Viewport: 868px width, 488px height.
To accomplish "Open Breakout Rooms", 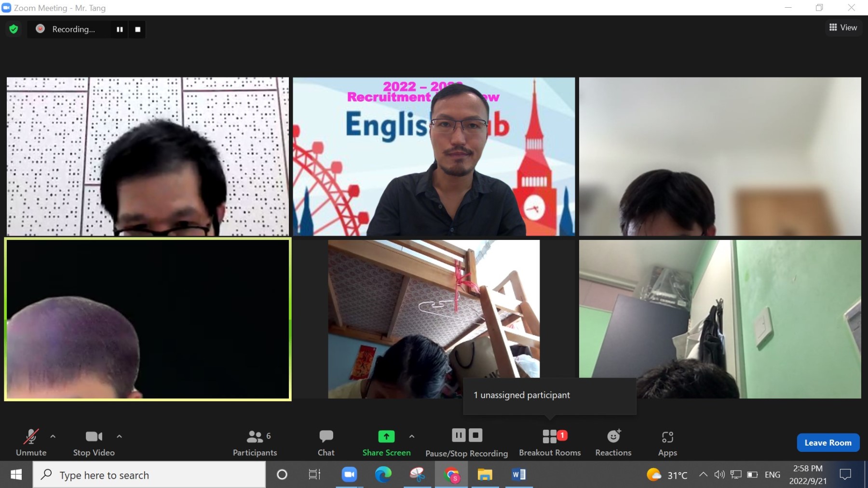I will click(550, 443).
